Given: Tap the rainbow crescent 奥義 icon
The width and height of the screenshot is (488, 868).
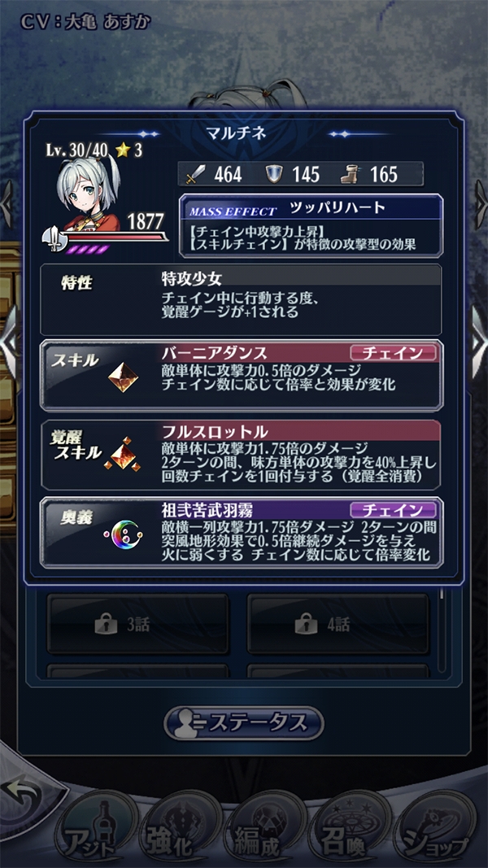Looking at the screenshot, I should point(123,536).
